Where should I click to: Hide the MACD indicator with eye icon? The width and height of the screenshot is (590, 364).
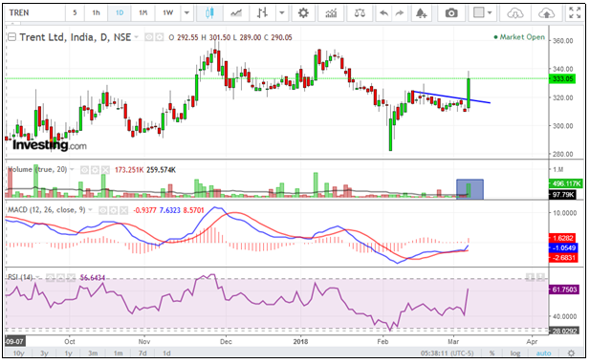[102, 210]
